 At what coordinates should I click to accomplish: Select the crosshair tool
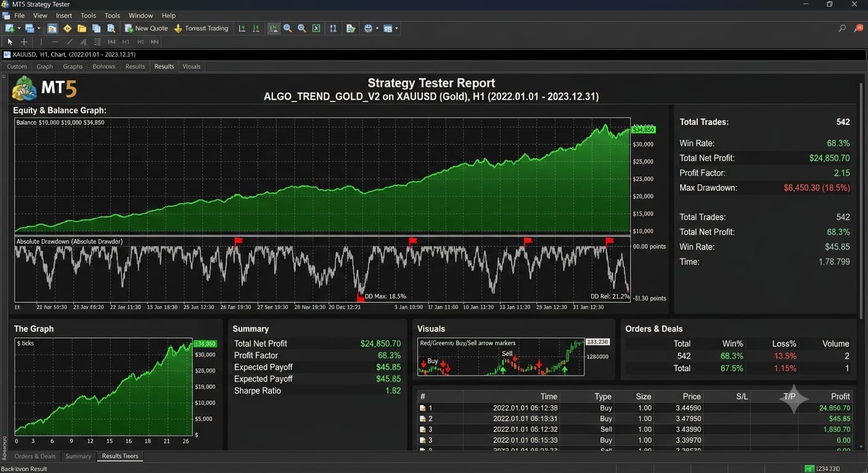[x=24, y=42]
